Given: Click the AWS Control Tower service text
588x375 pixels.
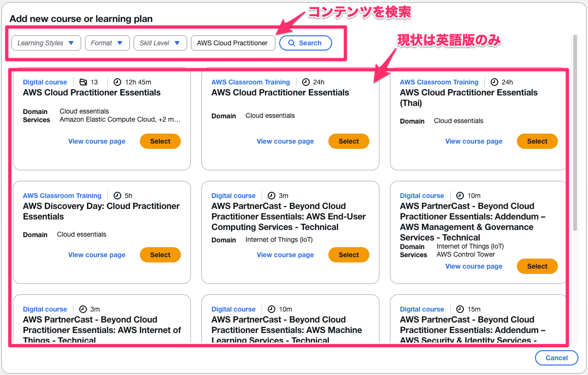Looking at the screenshot, I should (x=466, y=254).
